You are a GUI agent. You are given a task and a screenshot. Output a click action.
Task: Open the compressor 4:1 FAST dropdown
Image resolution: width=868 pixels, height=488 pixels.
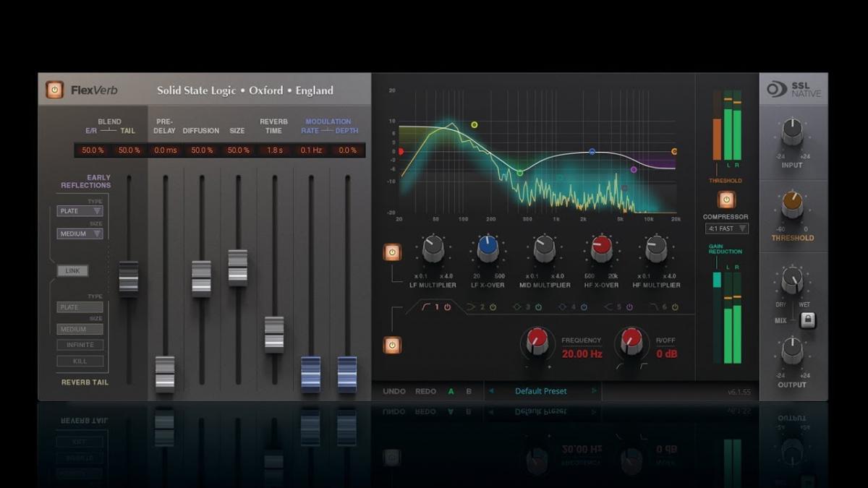click(727, 228)
